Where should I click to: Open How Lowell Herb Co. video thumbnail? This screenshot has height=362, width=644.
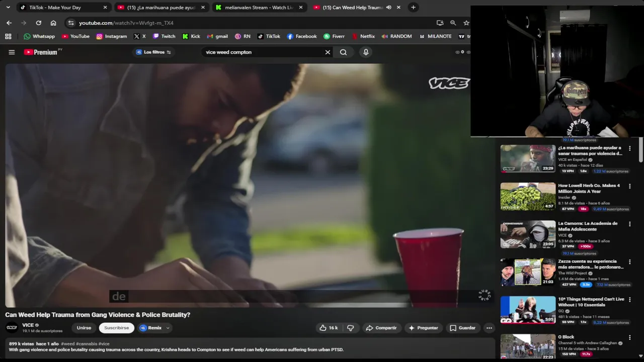click(528, 196)
